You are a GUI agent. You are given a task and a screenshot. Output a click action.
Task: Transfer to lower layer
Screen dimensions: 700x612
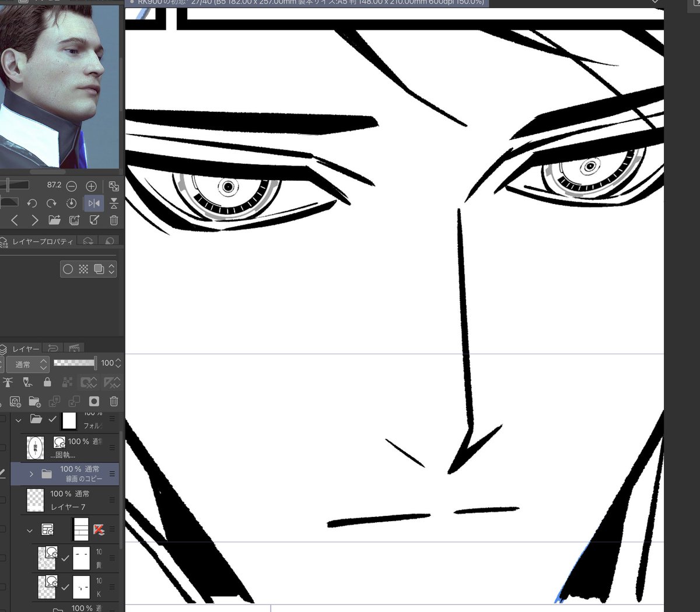tap(54, 401)
